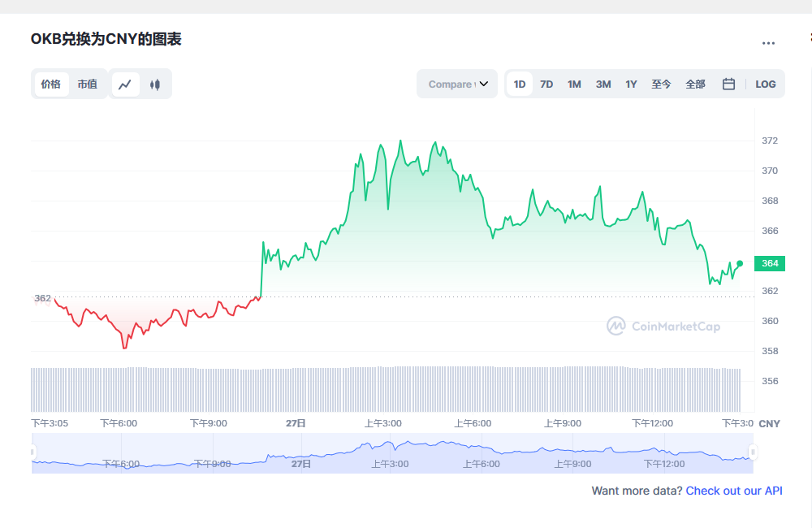812x528 pixels.
Task: Select the 1M range tab
Action: point(574,84)
